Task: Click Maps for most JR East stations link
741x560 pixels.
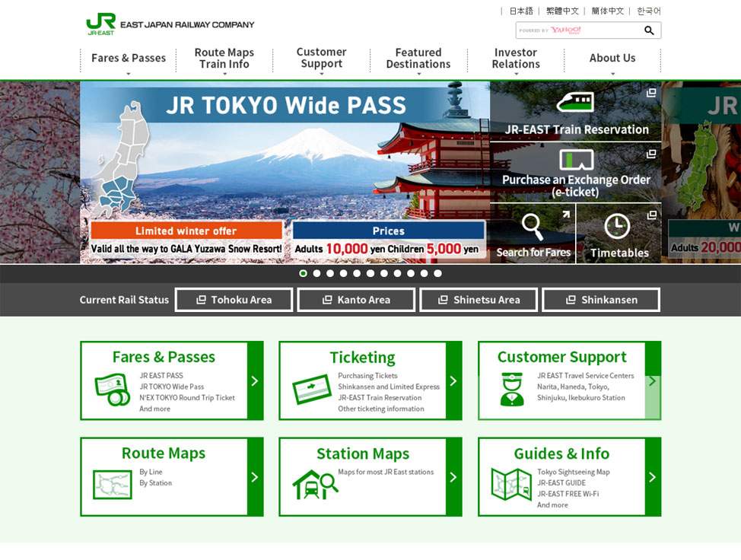Action: coord(386,472)
